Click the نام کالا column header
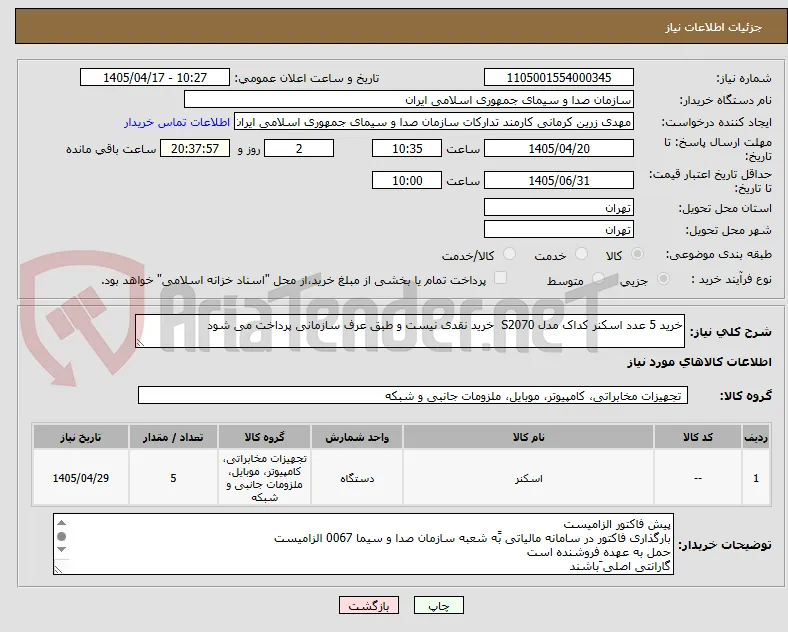788x632 pixels. coord(528,437)
